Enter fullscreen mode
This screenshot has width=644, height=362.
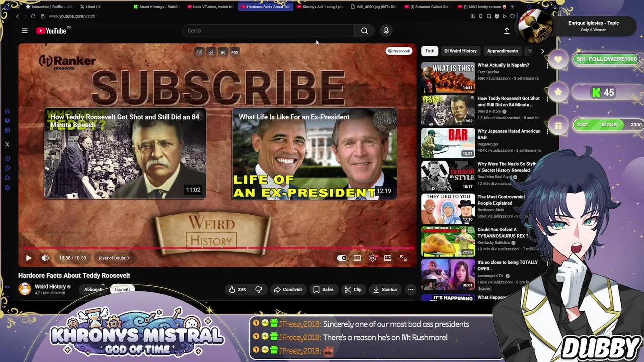pyautogui.click(x=404, y=258)
